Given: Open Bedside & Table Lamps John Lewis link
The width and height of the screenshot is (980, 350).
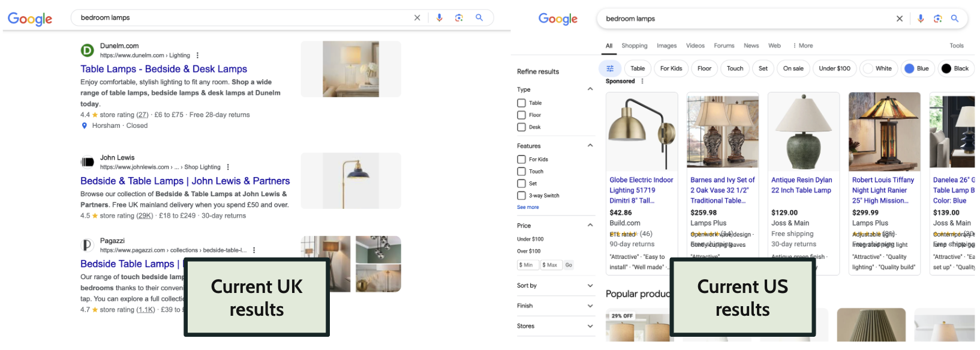Looking at the screenshot, I should 185,181.
